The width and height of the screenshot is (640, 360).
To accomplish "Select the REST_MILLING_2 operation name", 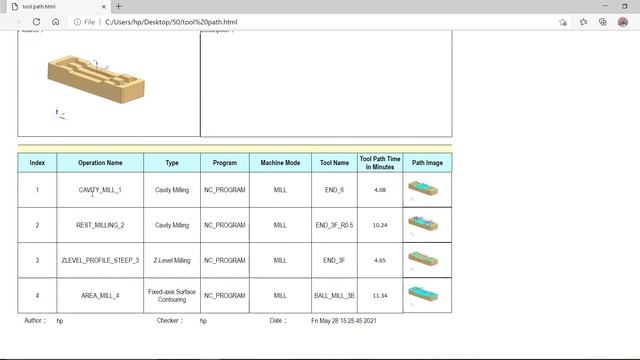I will 100,225.
